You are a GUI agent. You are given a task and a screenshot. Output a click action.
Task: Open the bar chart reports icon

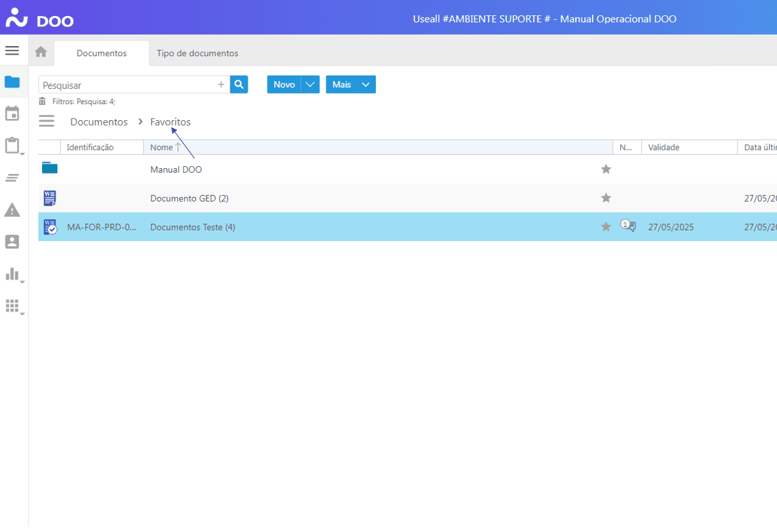(12, 274)
